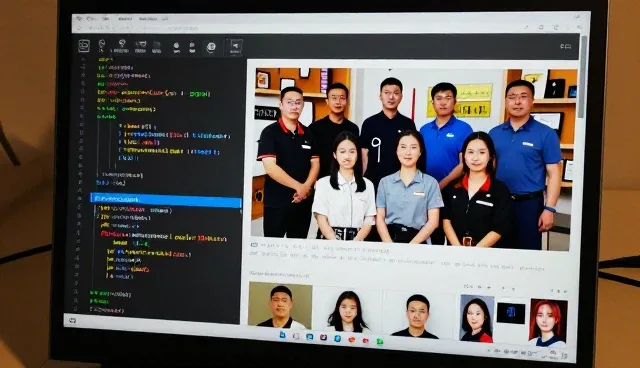Image resolution: width=640 pixels, height=368 pixels.
Task: Open the red app icon next to the green taskbar icon
Action: [x=366, y=340]
